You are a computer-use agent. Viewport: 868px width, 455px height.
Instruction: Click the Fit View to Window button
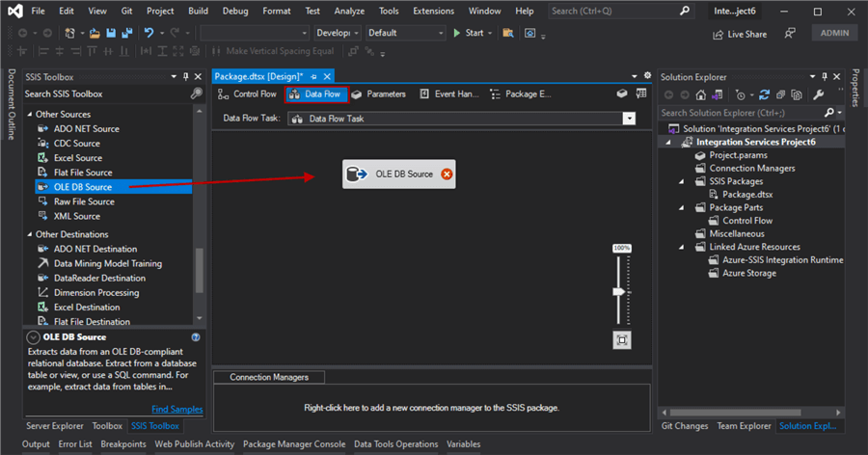click(x=622, y=339)
